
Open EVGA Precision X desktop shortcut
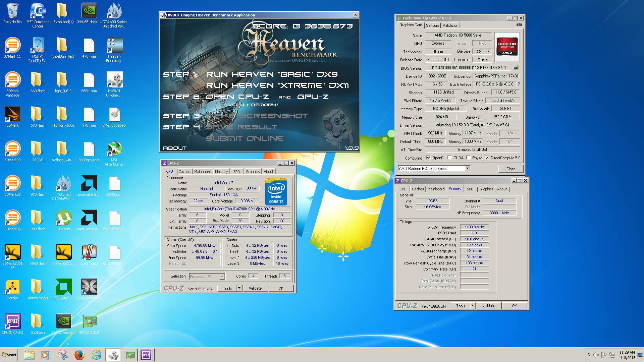89,291
